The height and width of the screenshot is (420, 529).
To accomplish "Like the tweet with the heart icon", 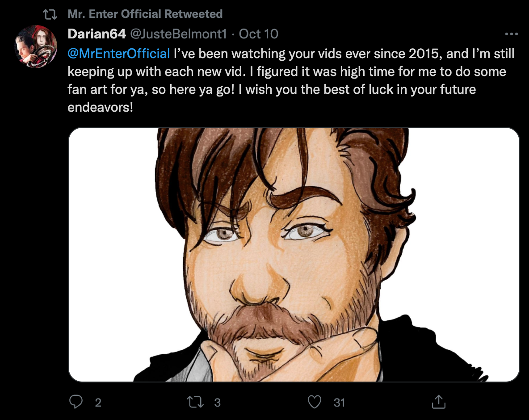I will 315,402.
